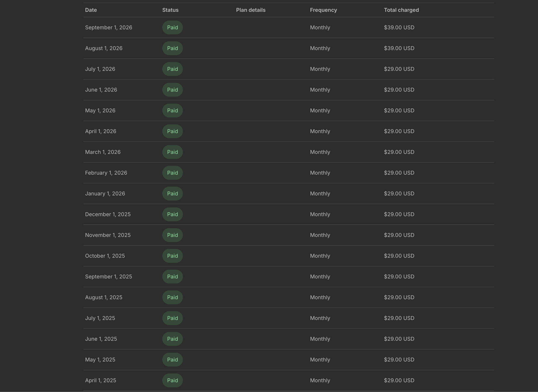Click $29.00 USD charge for November 1, 2025
Viewport: 538px width, 392px height.
point(399,235)
